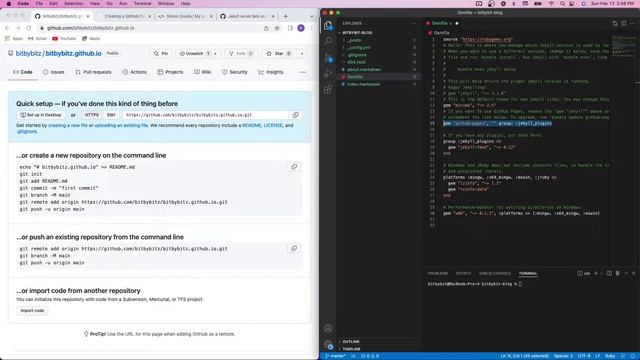
Task: Follow the 'uploading an existing file' link
Action: 121,126
